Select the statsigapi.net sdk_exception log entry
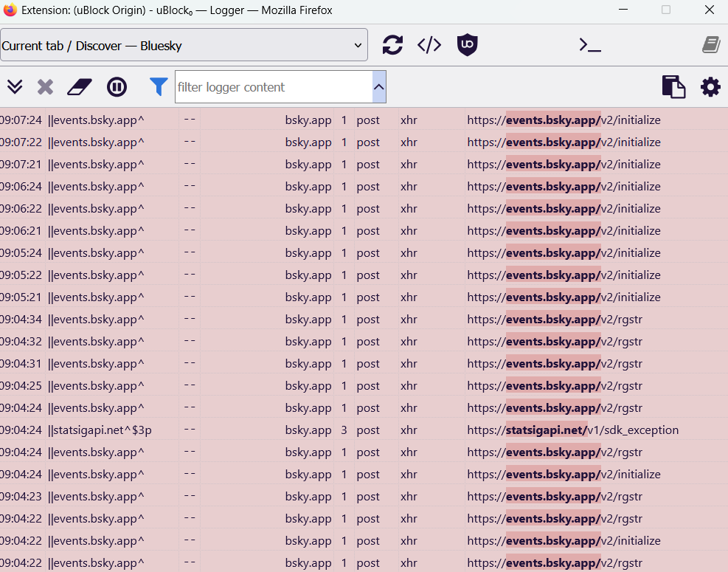 572,430
